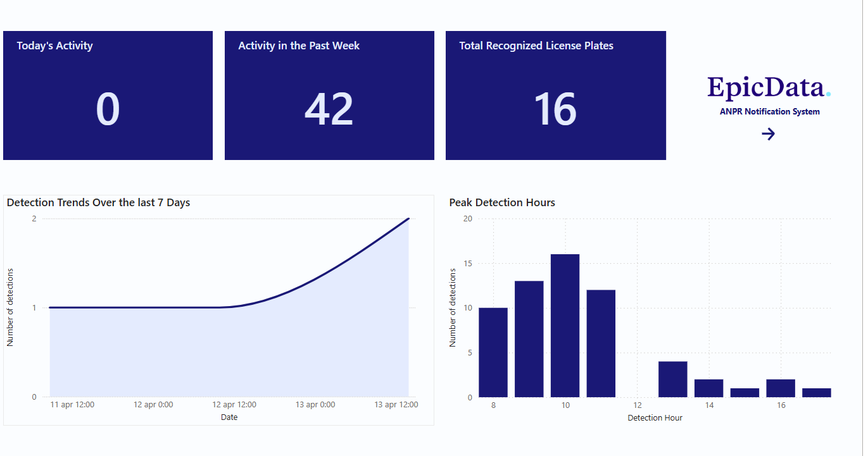Click the trend line peak at 13 apr 12:00
The width and height of the screenshot is (868, 456).
coord(408,219)
